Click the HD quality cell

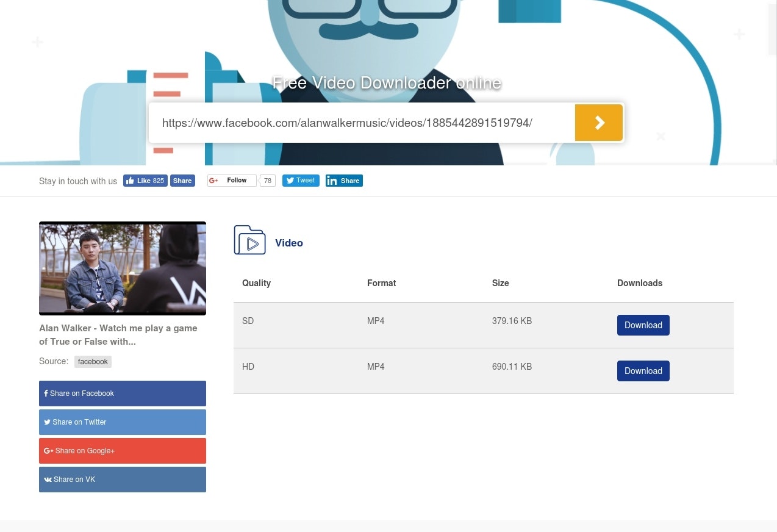248,367
